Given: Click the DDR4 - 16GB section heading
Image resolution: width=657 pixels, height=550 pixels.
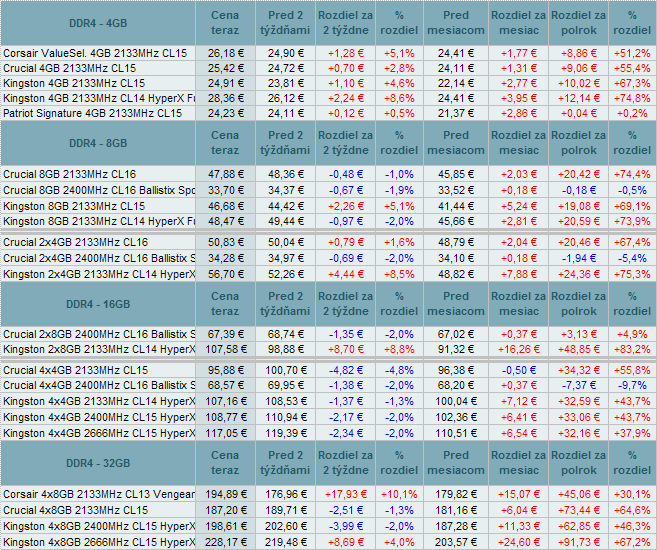Looking at the screenshot, I should [98, 304].
